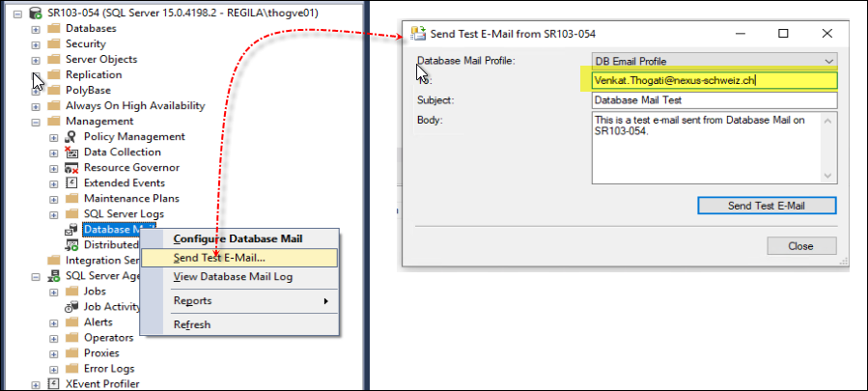
Task: Click the Subject field
Action: (714, 100)
